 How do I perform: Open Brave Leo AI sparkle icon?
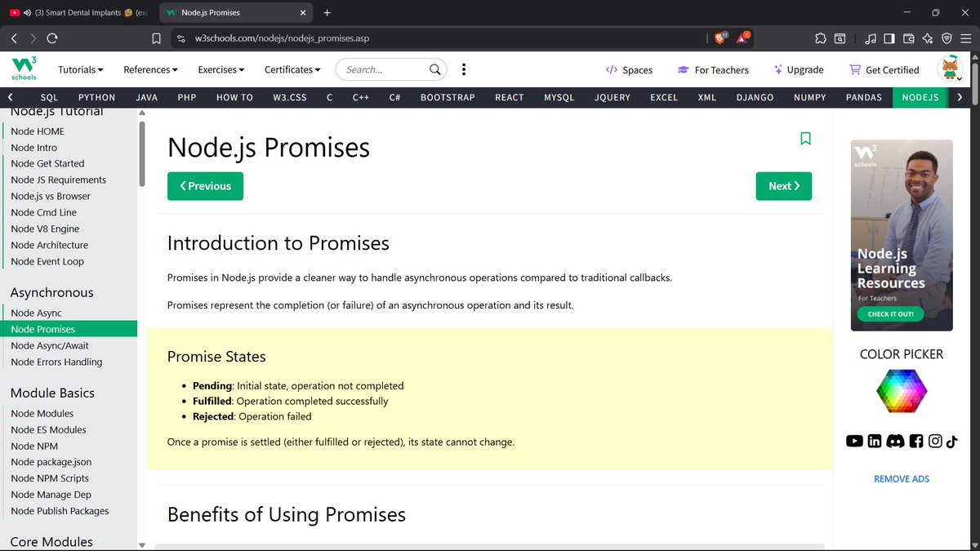(927, 38)
